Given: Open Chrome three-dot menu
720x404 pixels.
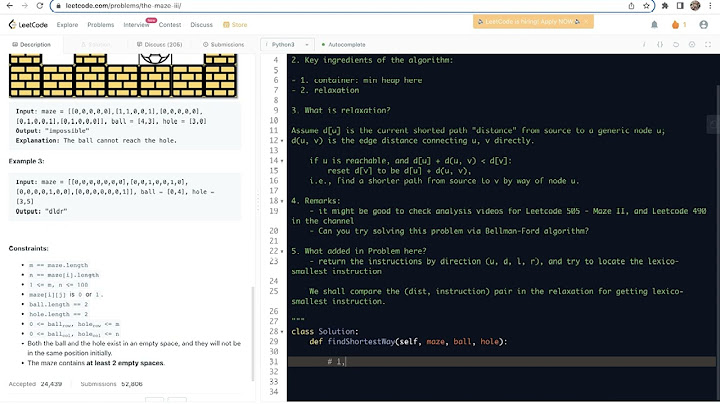Looking at the screenshot, I should click(710, 6).
